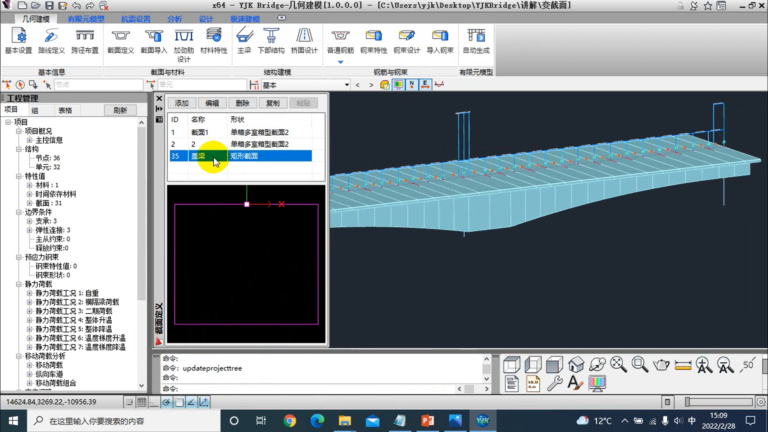Image resolution: width=768 pixels, height=432 pixels.
Task: Expand the 支承: 3 tree node
Action: point(29,221)
